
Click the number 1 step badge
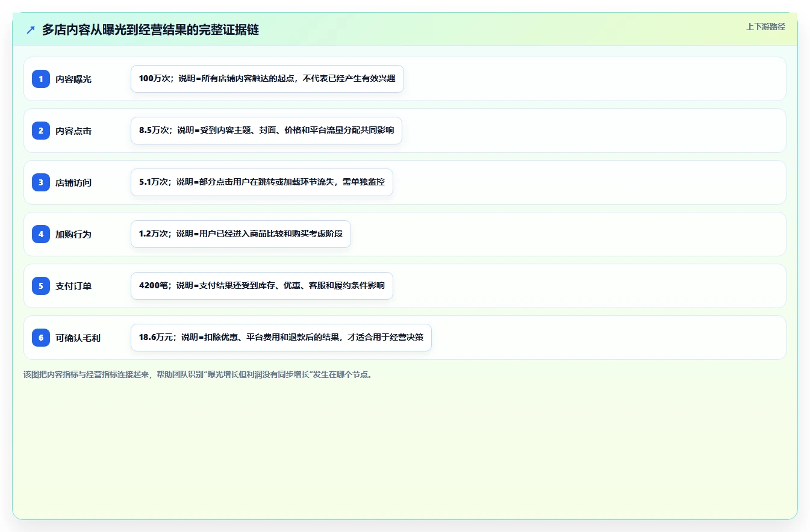click(x=41, y=79)
